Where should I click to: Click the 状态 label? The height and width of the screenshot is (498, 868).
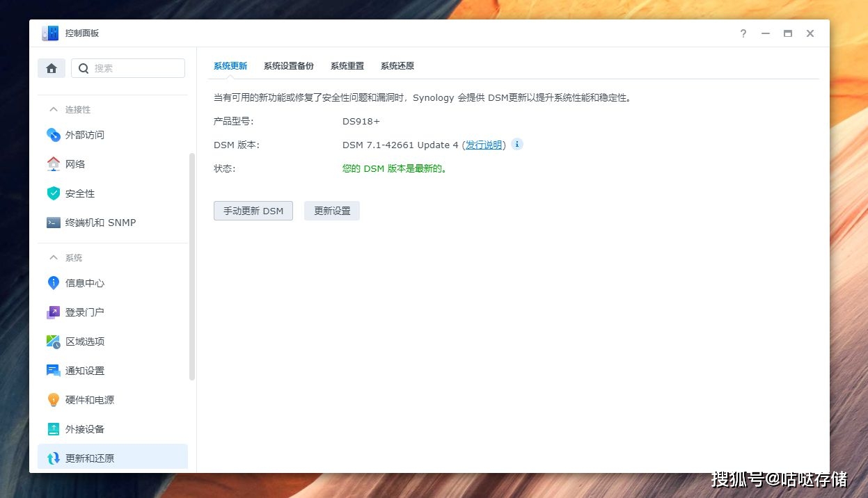click(225, 168)
